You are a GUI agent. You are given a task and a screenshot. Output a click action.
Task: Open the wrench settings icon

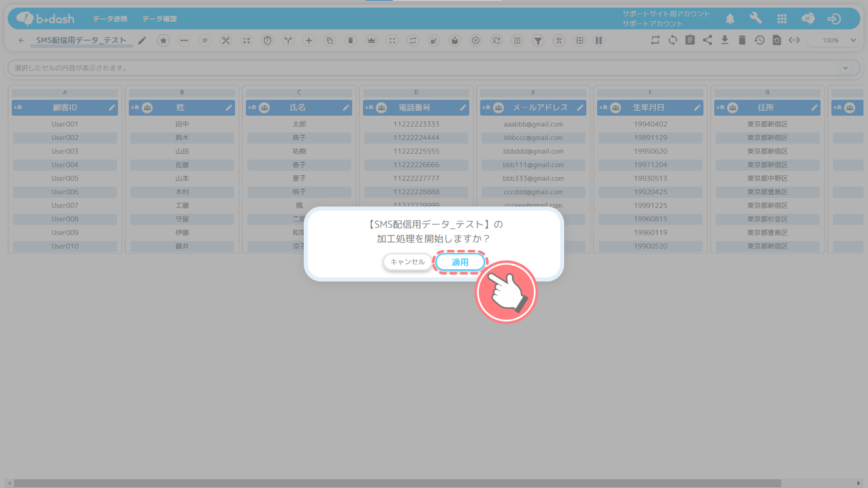[756, 18]
